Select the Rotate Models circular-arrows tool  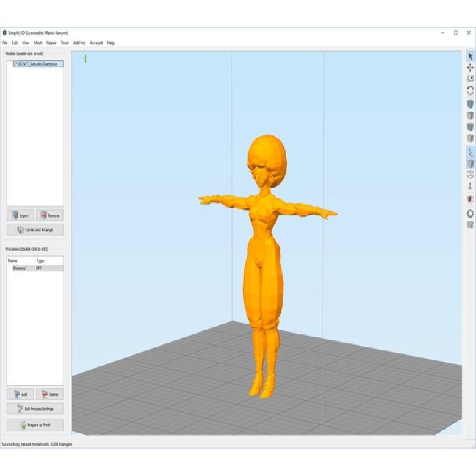(x=470, y=90)
